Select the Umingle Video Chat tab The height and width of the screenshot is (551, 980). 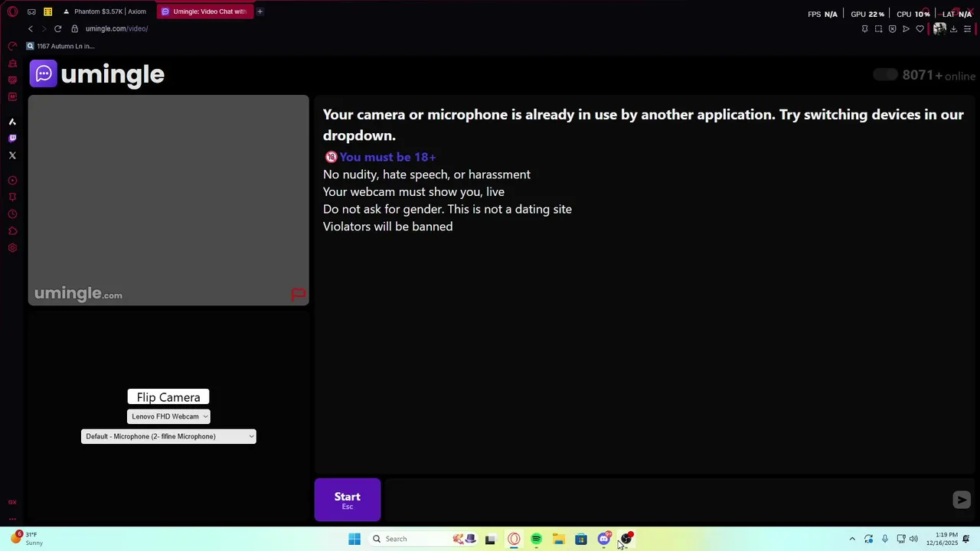click(x=204, y=11)
